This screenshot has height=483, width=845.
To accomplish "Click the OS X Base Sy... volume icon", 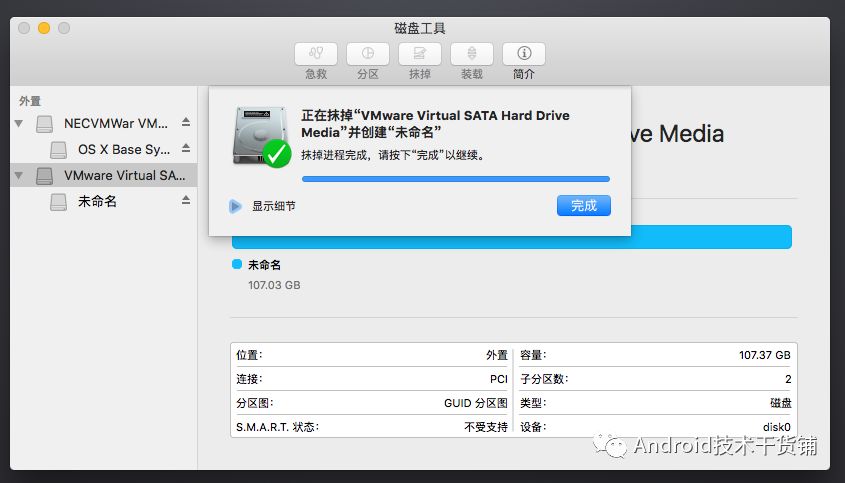I will point(58,149).
